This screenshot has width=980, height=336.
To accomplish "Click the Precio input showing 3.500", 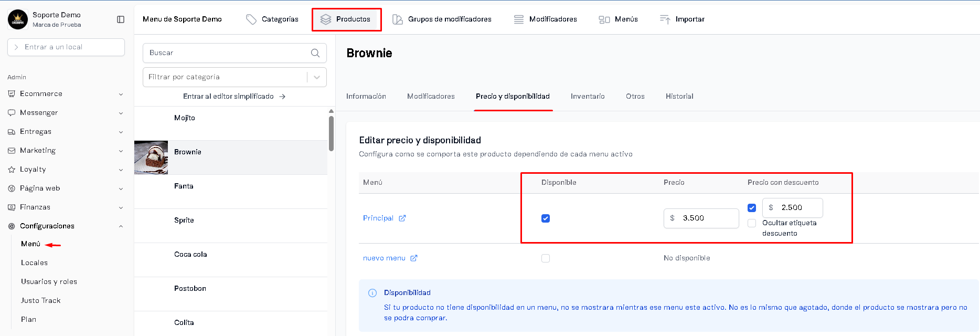I will (x=701, y=218).
